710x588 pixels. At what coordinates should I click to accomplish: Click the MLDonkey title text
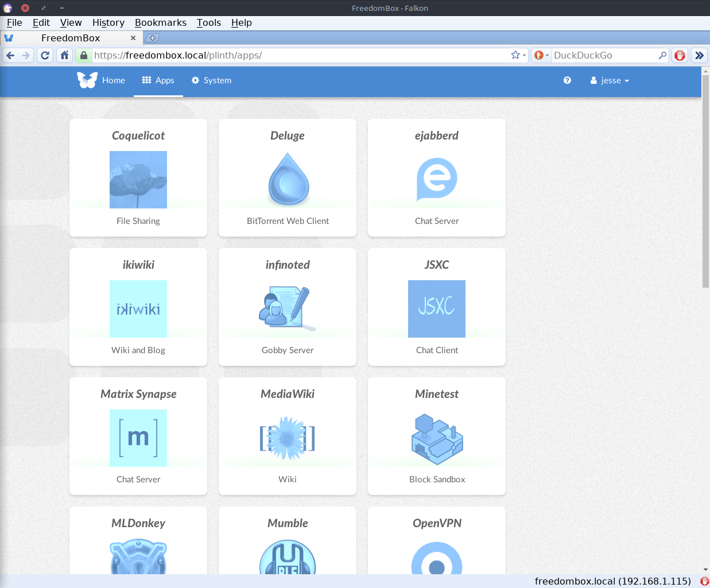click(x=138, y=523)
